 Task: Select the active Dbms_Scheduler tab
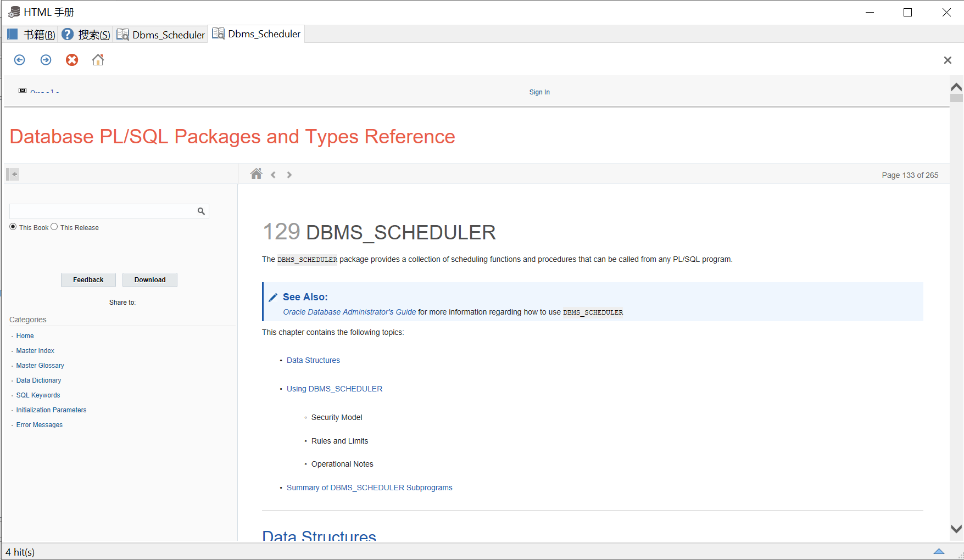(x=256, y=33)
